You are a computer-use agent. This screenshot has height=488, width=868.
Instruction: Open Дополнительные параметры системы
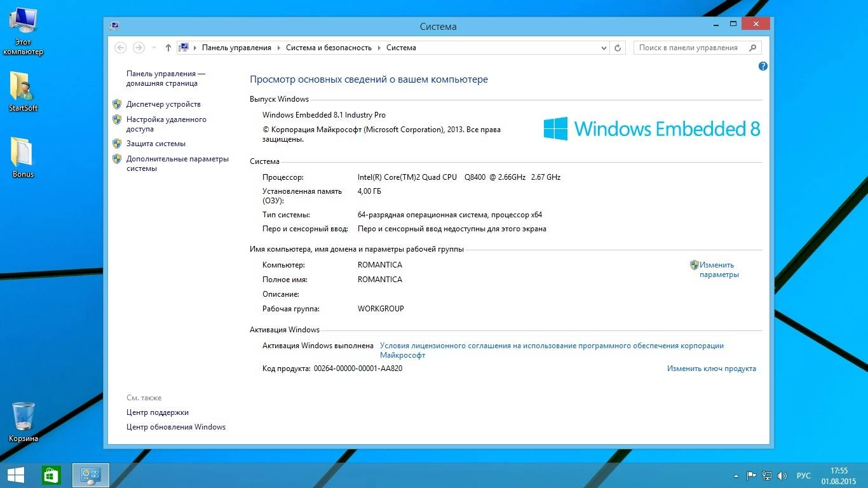pos(177,164)
